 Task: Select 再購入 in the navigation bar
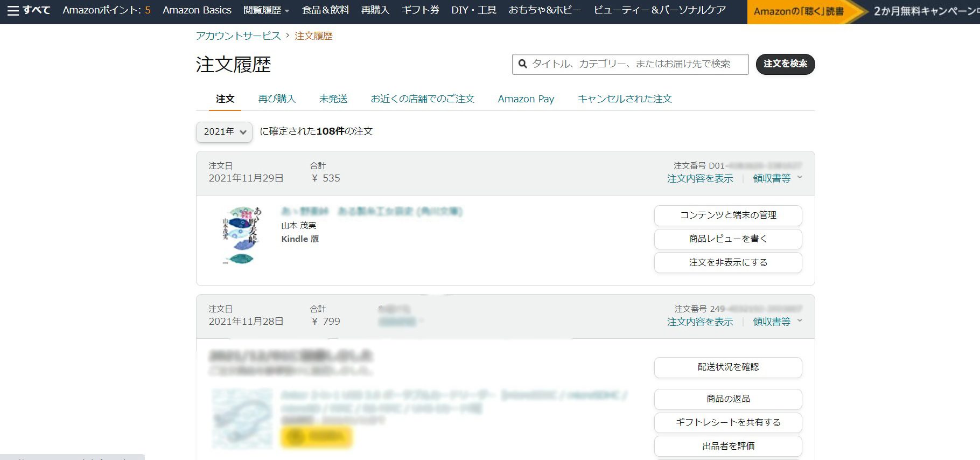pyautogui.click(x=375, y=10)
